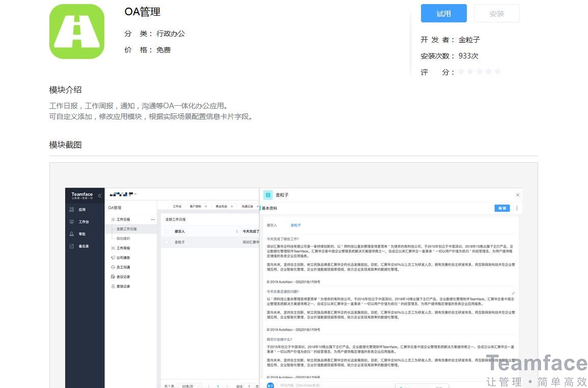Open the ... menu beside 工作日报
The image size is (588, 388).
pos(153,219)
